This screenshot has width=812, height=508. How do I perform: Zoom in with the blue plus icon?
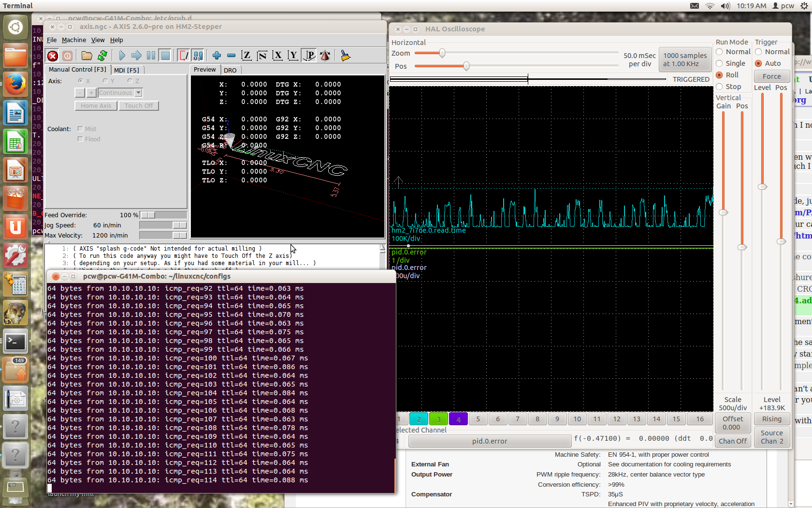(217, 56)
